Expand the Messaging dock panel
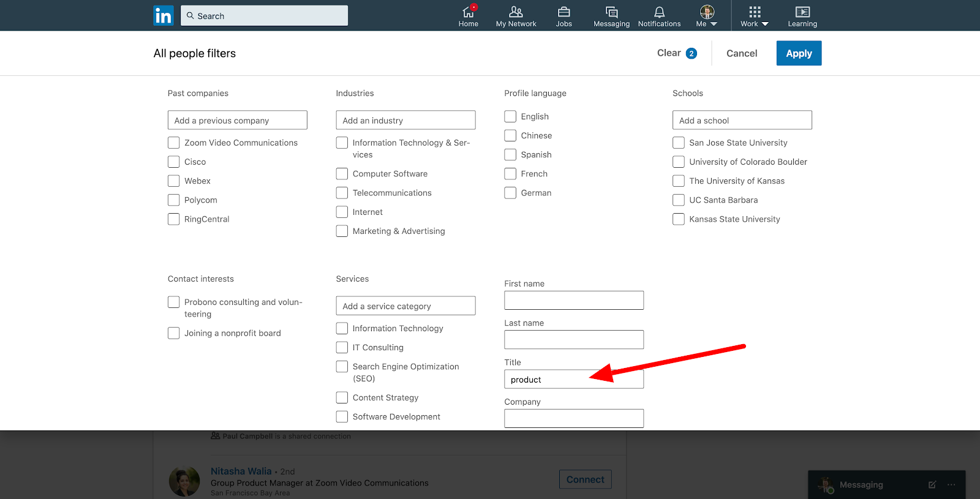The height and width of the screenshot is (499, 980). click(x=861, y=484)
